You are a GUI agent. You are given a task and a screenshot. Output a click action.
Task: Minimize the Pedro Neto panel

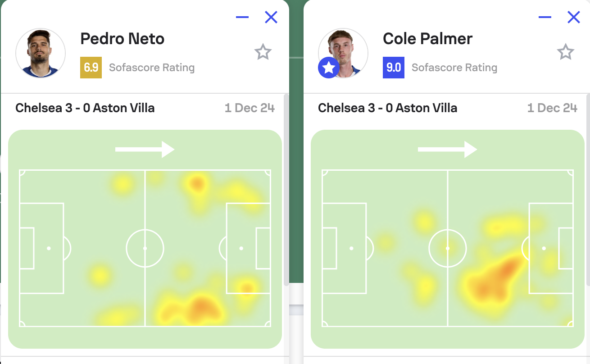tap(242, 17)
